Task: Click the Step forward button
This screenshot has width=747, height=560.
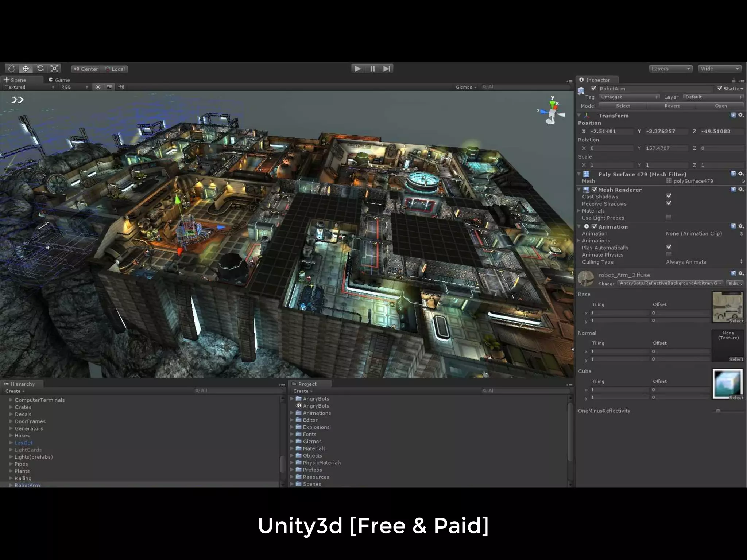Action: point(387,69)
